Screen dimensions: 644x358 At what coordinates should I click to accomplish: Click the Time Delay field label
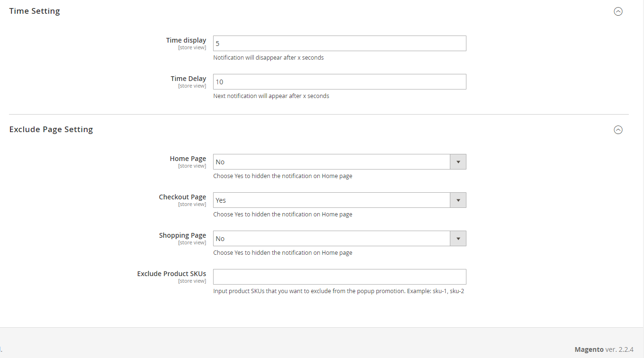188,79
